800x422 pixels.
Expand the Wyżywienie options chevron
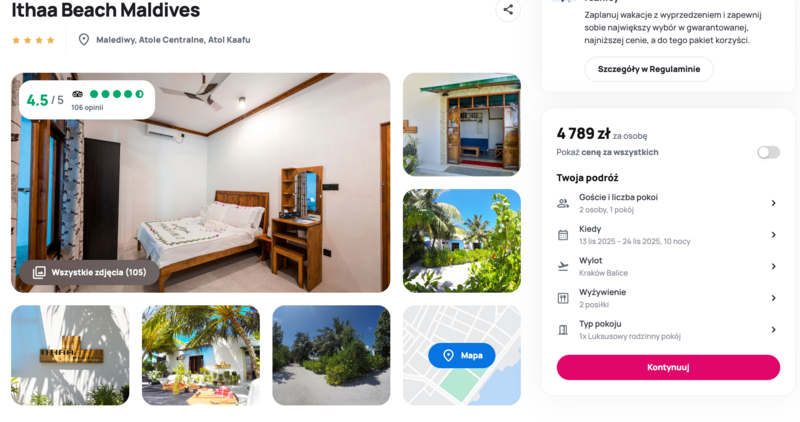[773, 298]
